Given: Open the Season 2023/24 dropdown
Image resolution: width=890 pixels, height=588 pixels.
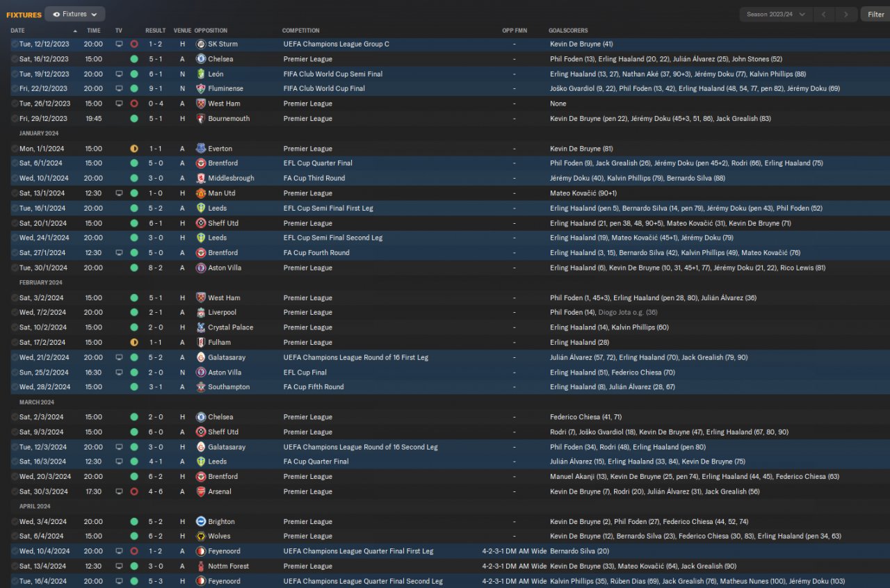Looking at the screenshot, I should (775, 14).
